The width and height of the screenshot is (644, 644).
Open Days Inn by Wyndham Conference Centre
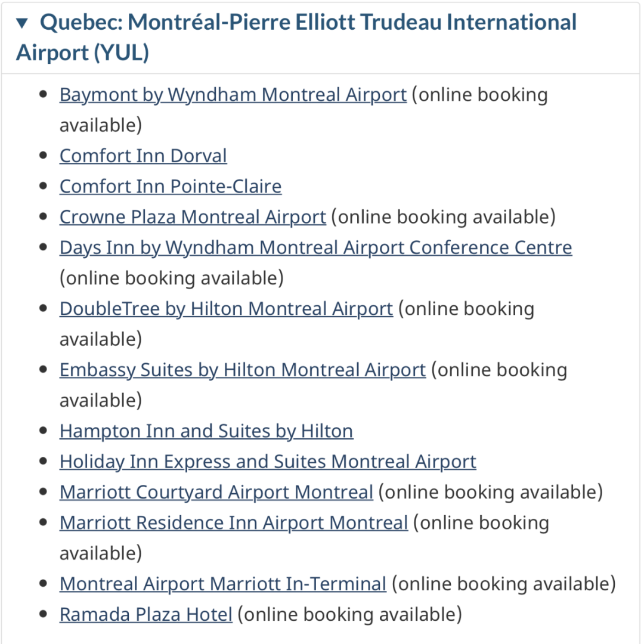coord(315,247)
